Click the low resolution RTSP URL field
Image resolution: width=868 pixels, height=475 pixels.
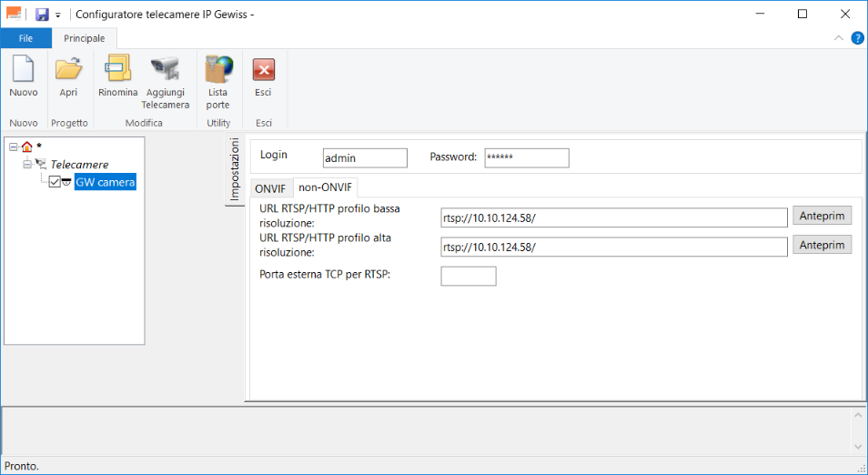614,217
